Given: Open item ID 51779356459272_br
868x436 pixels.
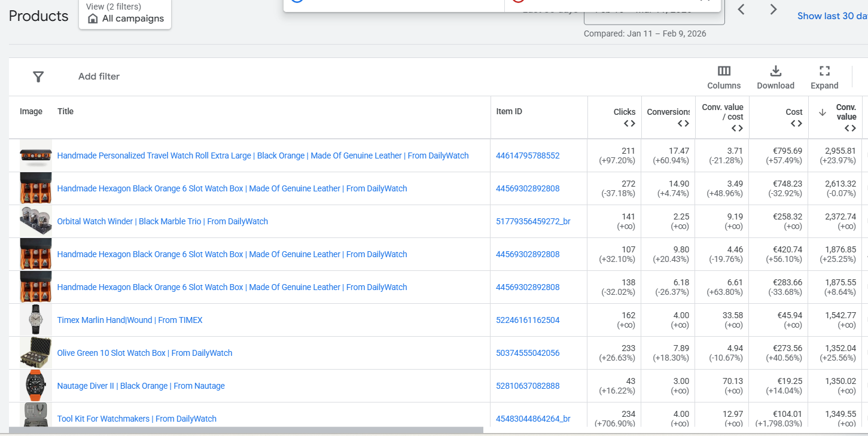Looking at the screenshot, I should 533,221.
